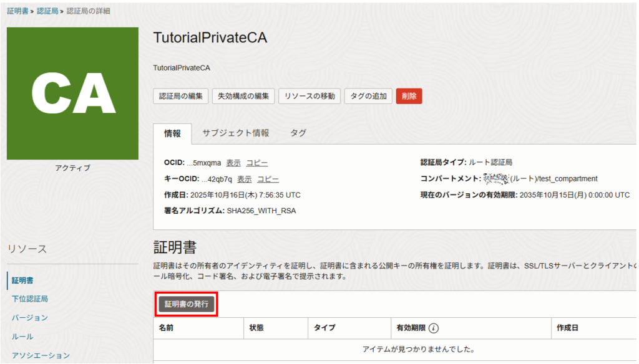The height and width of the screenshot is (364, 639).
Task: Open アソシエーション in the resources sidebar
Action: (x=41, y=355)
